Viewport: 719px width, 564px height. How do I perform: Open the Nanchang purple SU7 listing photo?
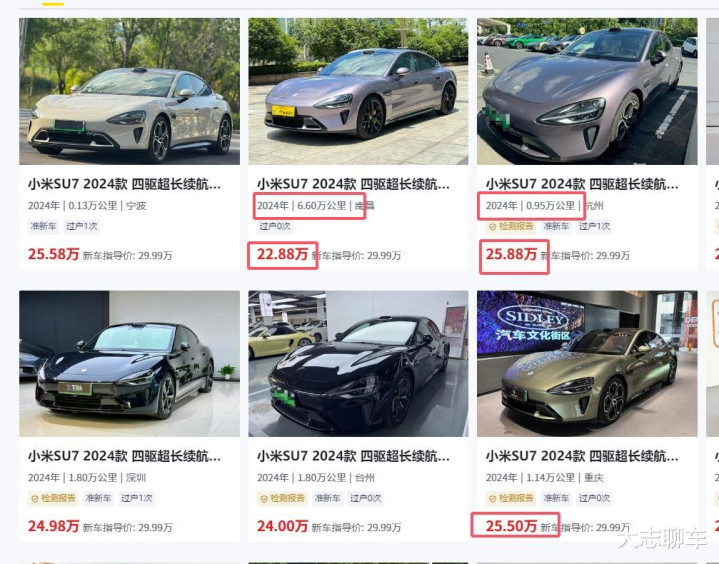point(358,91)
